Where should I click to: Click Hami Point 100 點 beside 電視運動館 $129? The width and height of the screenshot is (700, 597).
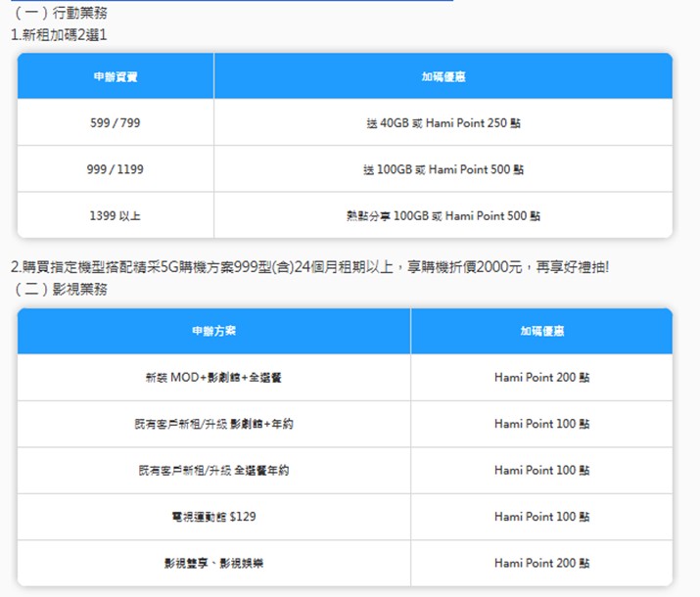tap(541, 517)
